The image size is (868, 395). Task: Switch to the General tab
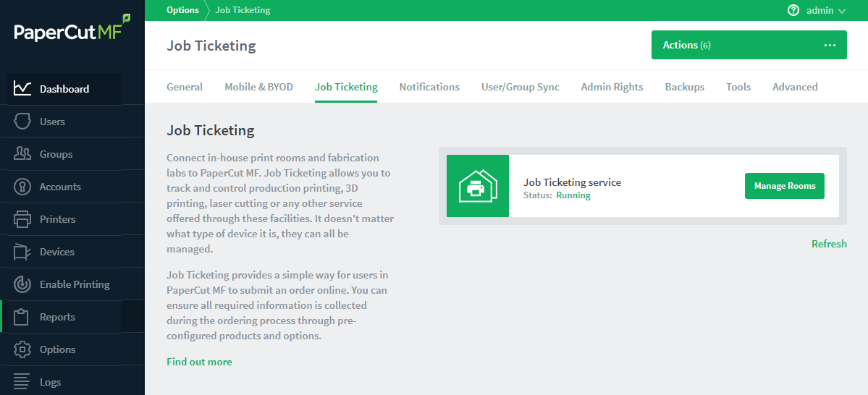(x=185, y=87)
